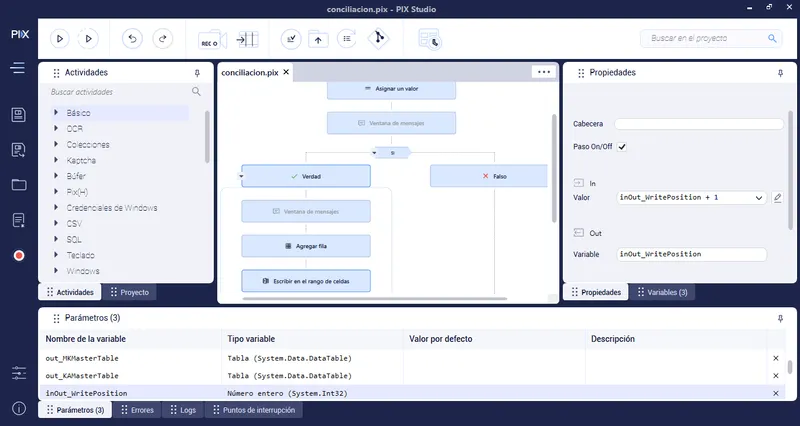
Task: Open the hamburger menu in sidebar
Action: point(18,68)
